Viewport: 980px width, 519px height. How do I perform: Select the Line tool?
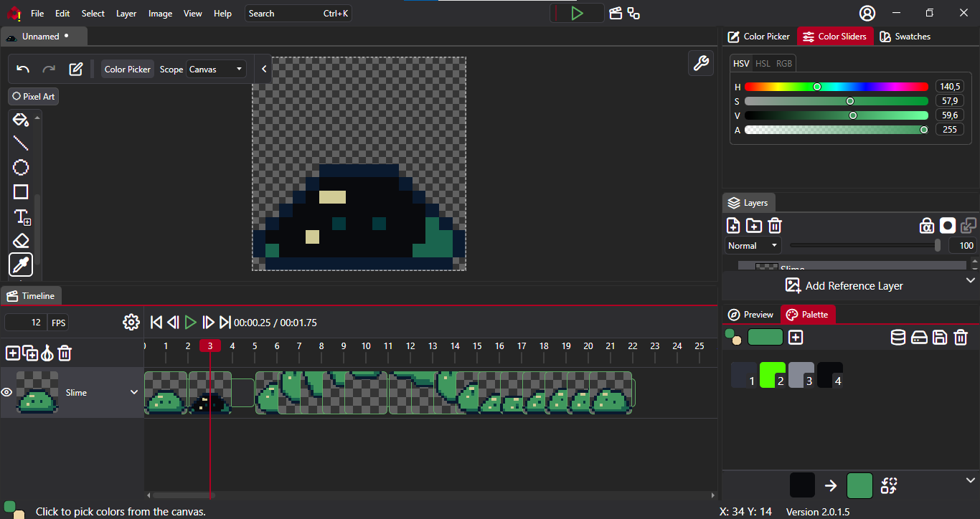(x=21, y=143)
